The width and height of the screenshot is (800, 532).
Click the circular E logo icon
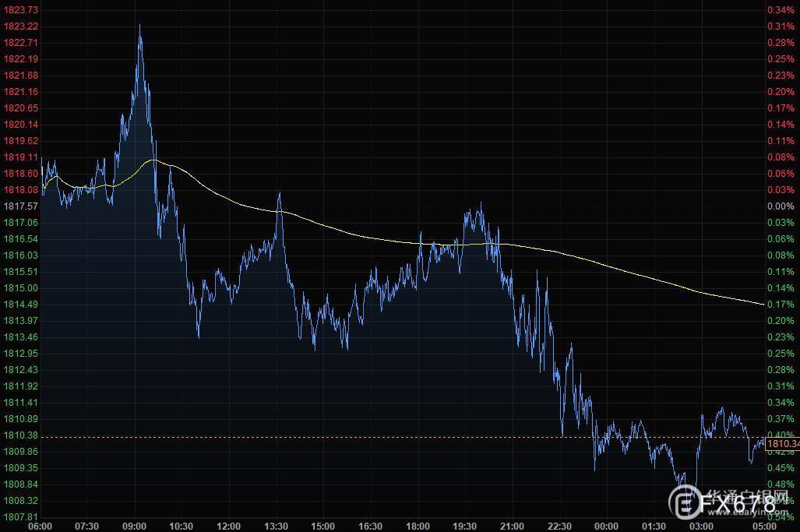click(684, 505)
